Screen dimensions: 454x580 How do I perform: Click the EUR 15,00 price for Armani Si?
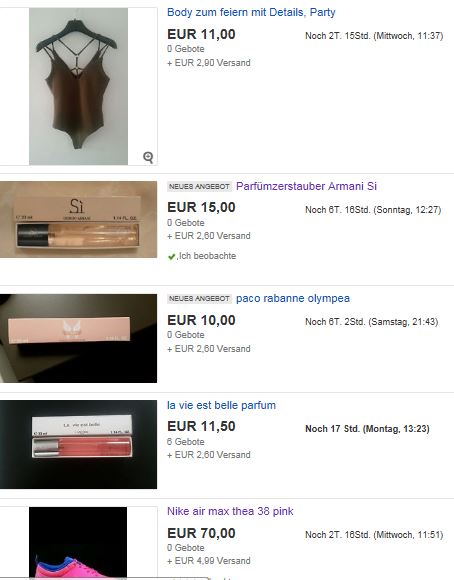click(201, 207)
